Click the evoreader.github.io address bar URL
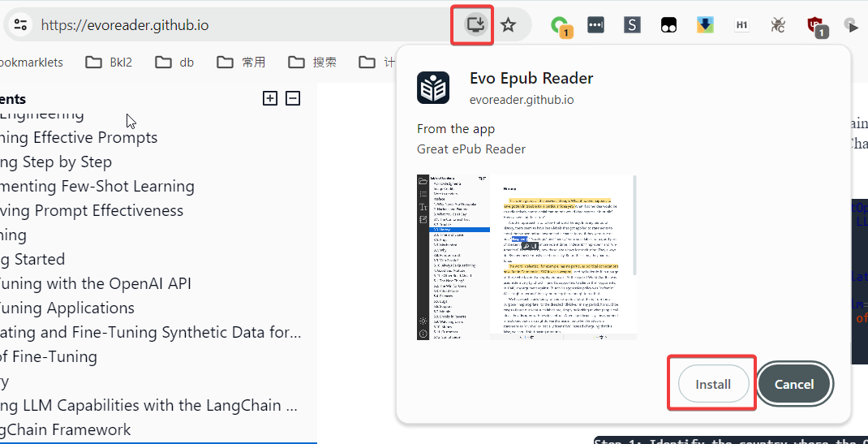This screenshot has width=868, height=444. coord(125,25)
